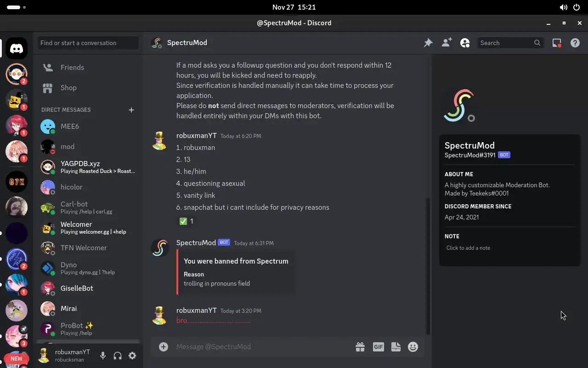The image size is (588, 368).
Task: Open the inbox icon
Action: tap(557, 43)
